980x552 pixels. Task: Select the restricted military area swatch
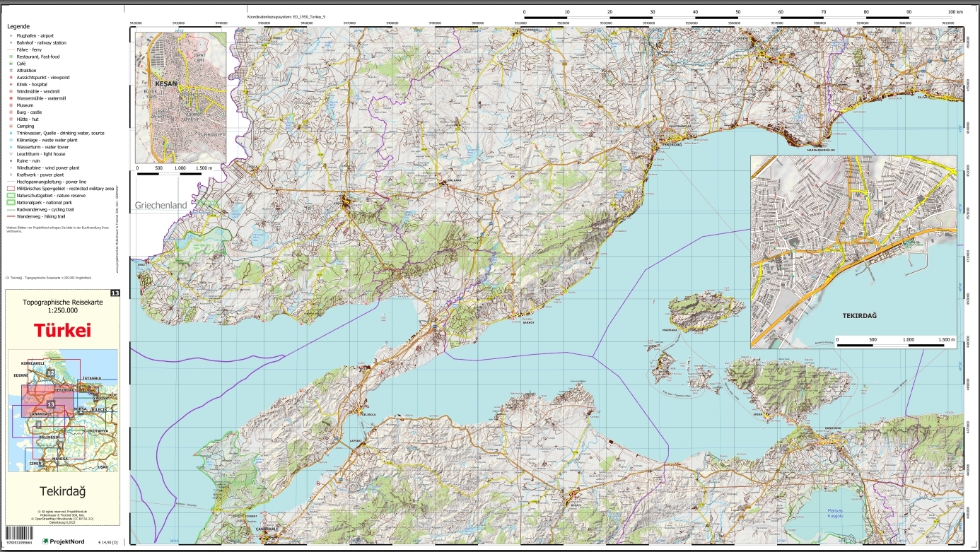pos(11,189)
